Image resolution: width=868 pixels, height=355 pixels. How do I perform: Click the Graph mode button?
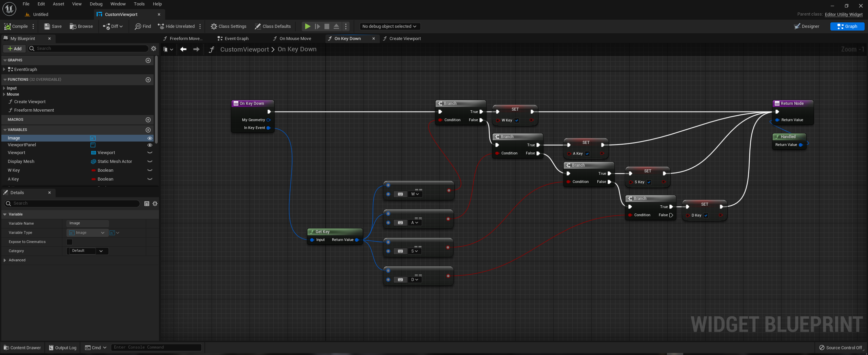coord(847,26)
